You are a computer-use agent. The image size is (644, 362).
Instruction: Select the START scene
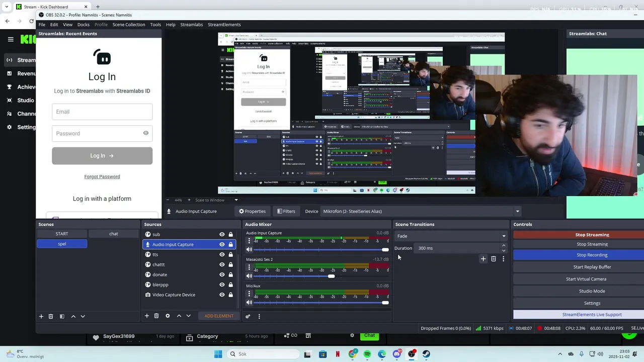pos(62,234)
